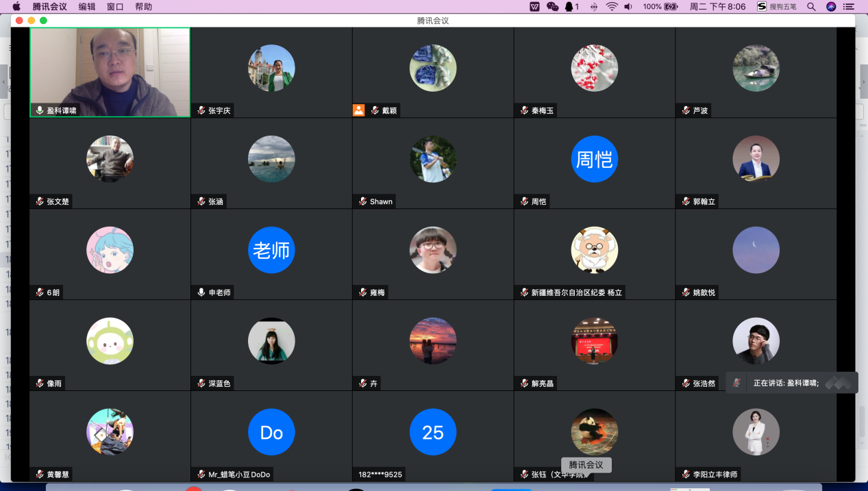The height and width of the screenshot is (491, 868).
Task: Click the QQ penguin status icon
Action: click(570, 7)
